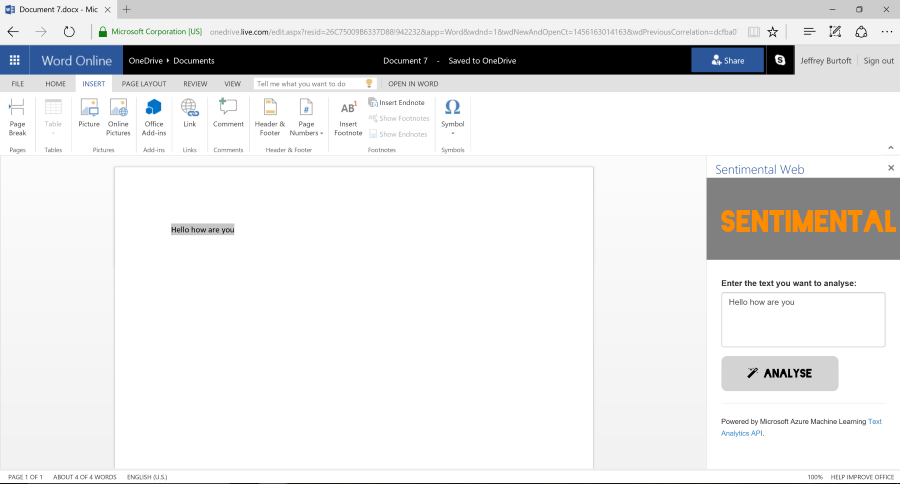The image size is (900, 484).
Task: Click ENGLISH (U.S.) language status
Action: pyautogui.click(x=147, y=477)
